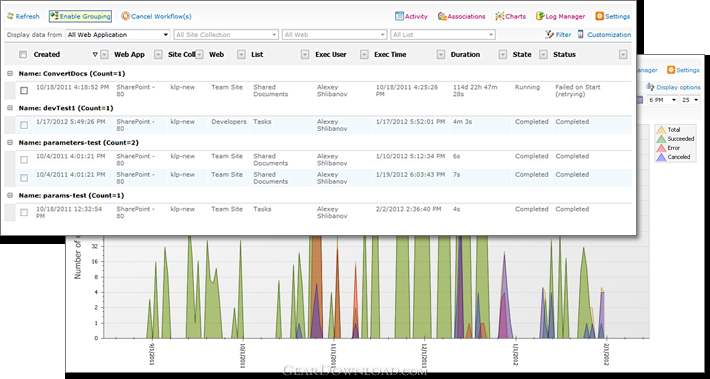The height and width of the screenshot is (379, 710).
Task: Collapse the ConvertDocs group
Action: (x=10, y=73)
